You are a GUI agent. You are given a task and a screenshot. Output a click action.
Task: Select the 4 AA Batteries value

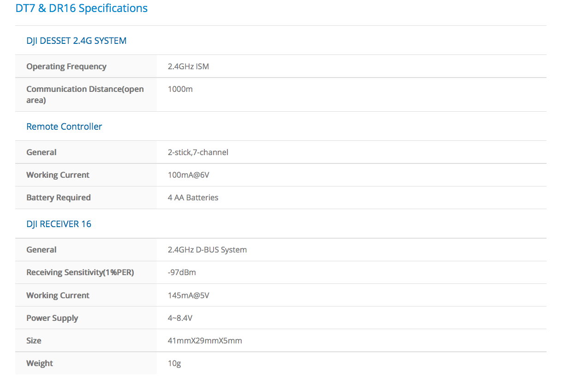pyautogui.click(x=193, y=198)
